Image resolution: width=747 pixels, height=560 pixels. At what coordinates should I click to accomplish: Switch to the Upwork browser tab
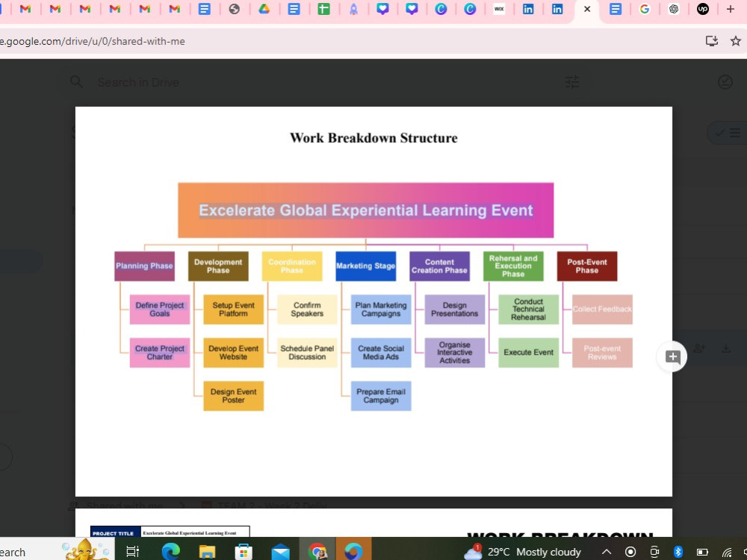[x=703, y=8]
